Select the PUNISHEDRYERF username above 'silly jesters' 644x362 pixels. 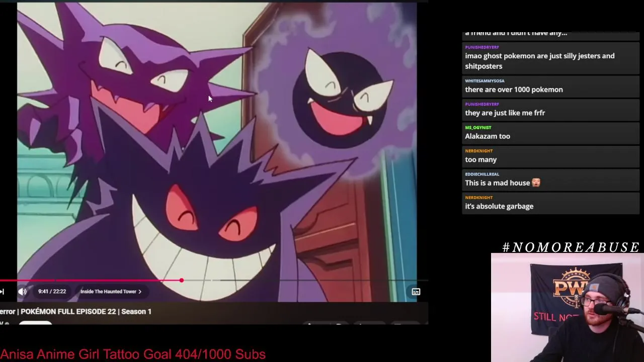(x=481, y=47)
